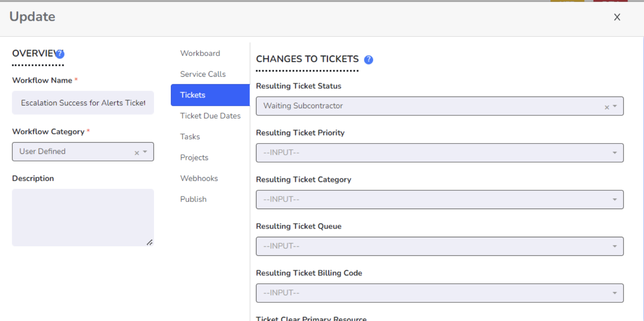The image size is (644, 321).
Task: Open the Resulting Ticket Category dropdown
Action: coord(615,200)
